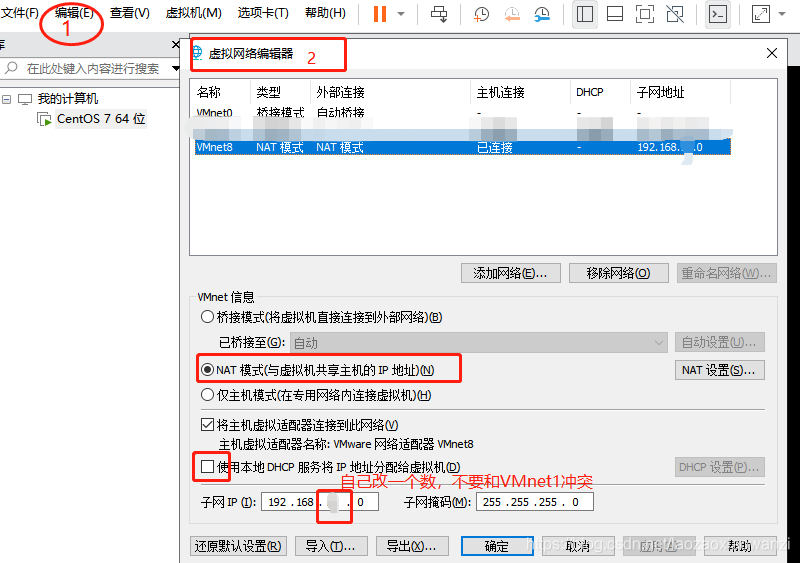This screenshot has height=563, width=800.
Task: Open the 已桥接至 自动 combo box
Action: coord(479,342)
